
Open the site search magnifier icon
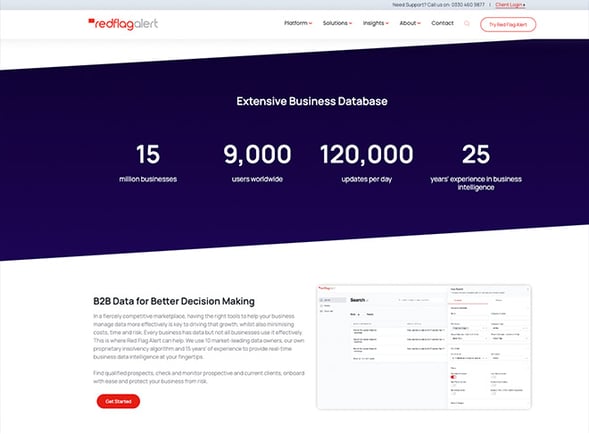click(x=467, y=23)
